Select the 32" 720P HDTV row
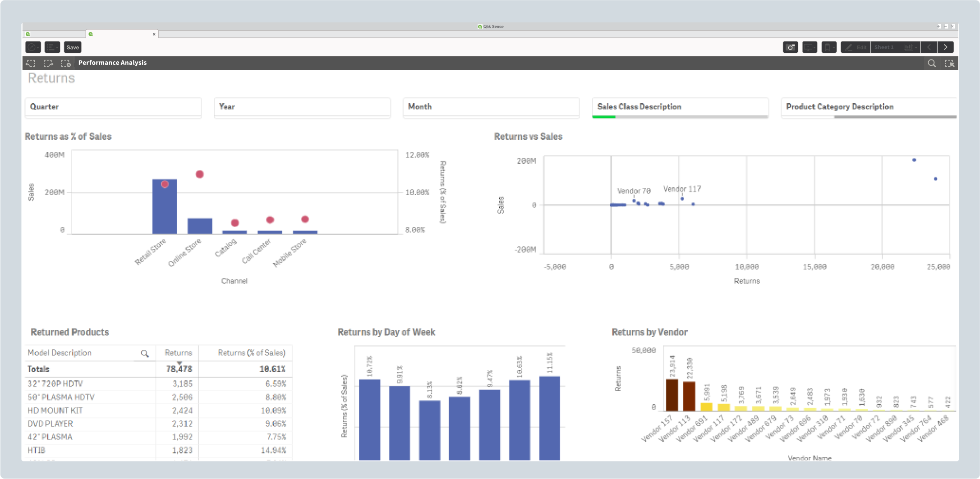Screen dimensions: 980x479 [x=158, y=384]
